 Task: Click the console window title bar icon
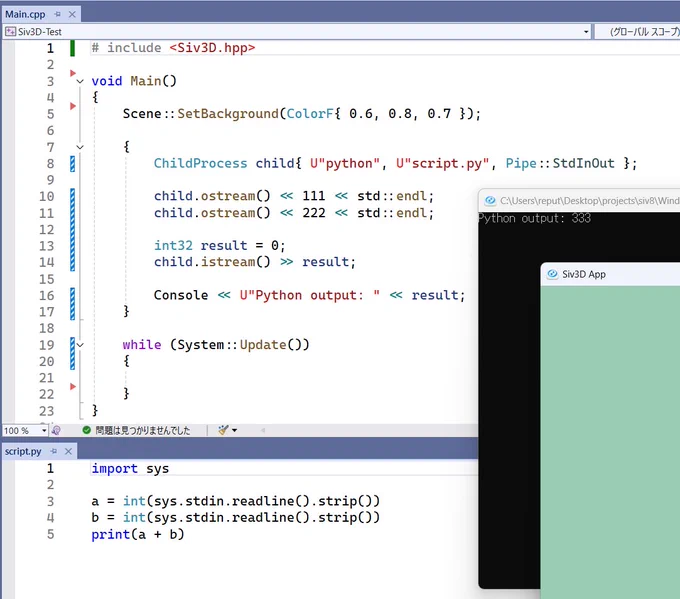pyautogui.click(x=490, y=200)
